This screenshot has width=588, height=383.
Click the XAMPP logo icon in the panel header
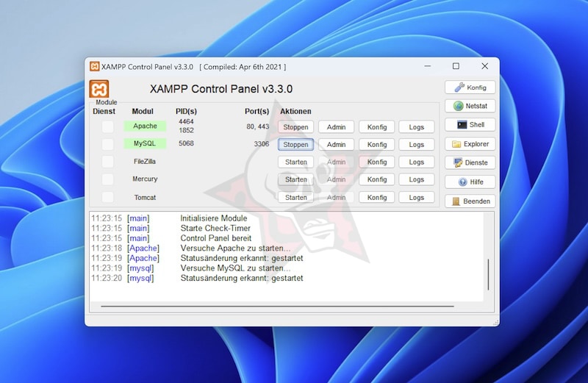click(99, 89)
